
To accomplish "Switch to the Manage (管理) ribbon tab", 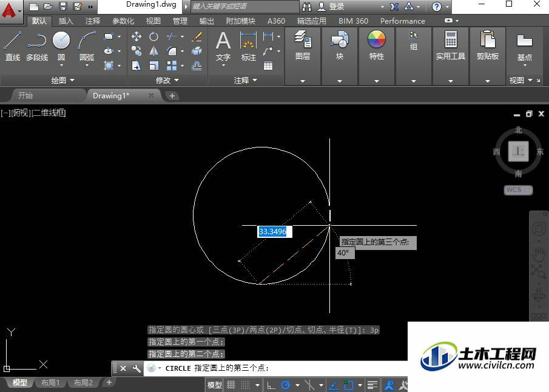I will pos(180,21).
